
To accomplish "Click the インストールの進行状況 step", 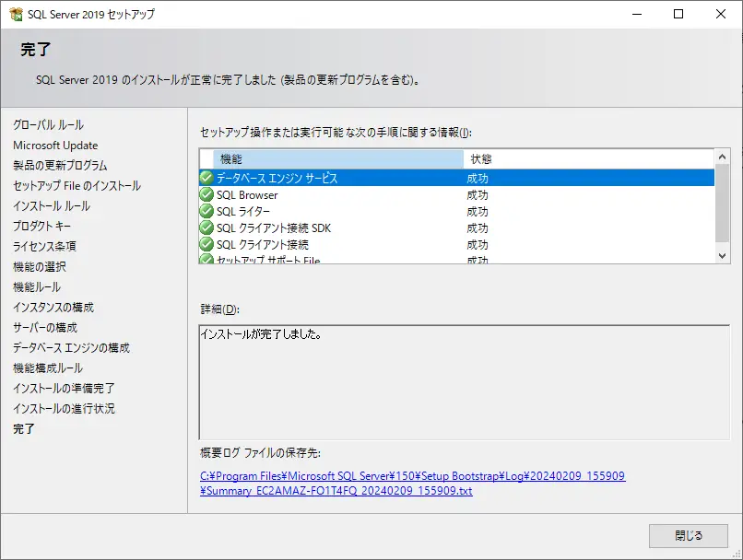I will (x=64, y=409).
